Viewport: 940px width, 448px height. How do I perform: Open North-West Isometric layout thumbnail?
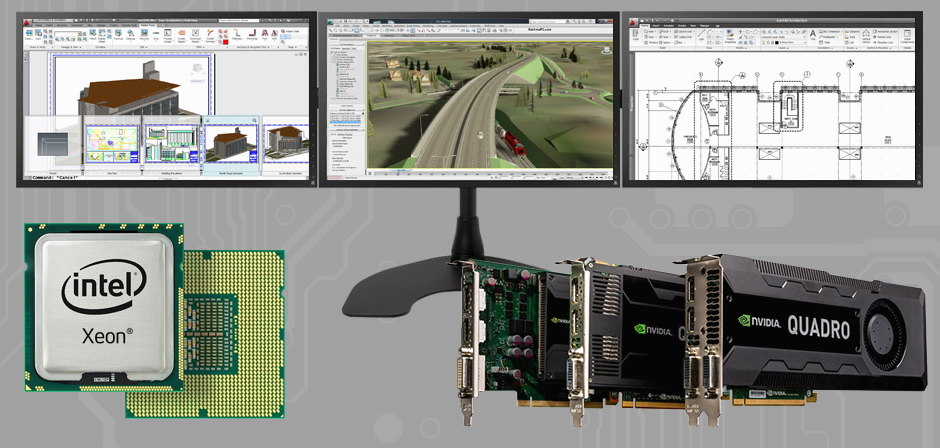(x=231, y=145)
